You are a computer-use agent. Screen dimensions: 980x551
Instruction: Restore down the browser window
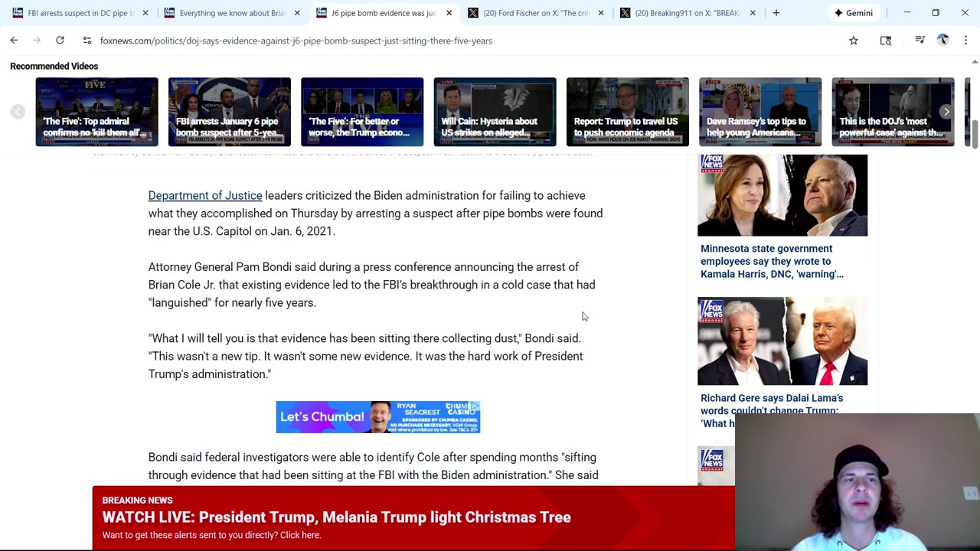click(936, 13)
